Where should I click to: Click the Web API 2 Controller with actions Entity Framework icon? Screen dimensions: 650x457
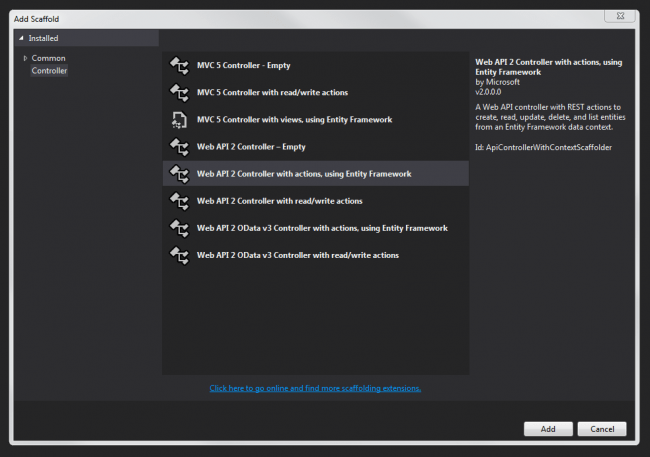[x=179, y=174]
